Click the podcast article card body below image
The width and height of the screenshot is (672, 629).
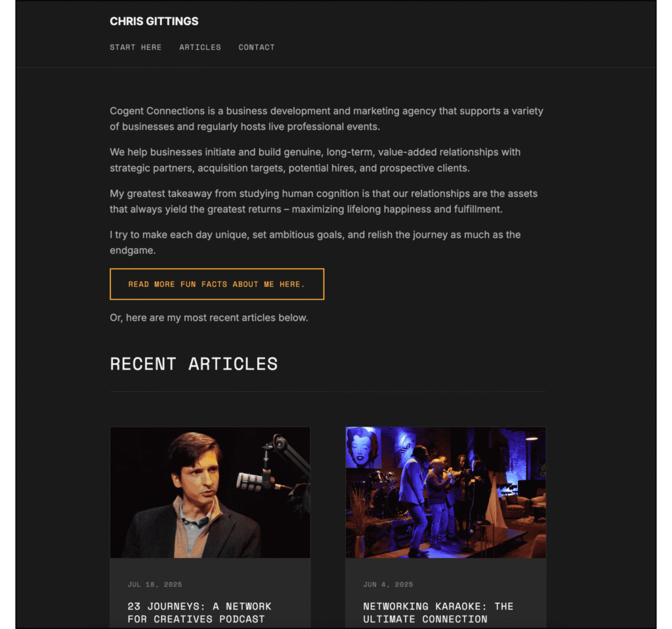[210, 594]
